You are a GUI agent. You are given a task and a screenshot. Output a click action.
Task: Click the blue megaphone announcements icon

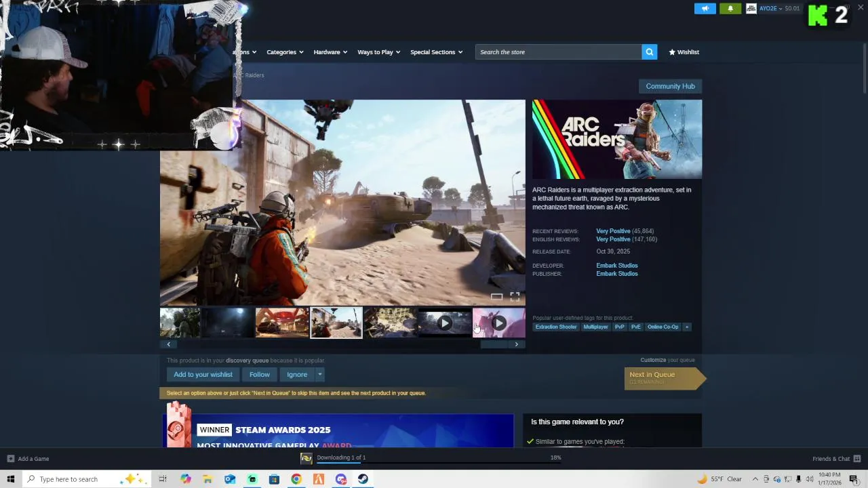tap(705, 9)
